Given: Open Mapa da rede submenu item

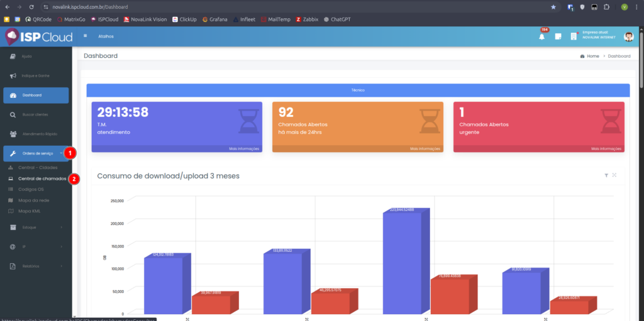Looking at the screenshot, I should click(x=34, y=200).
